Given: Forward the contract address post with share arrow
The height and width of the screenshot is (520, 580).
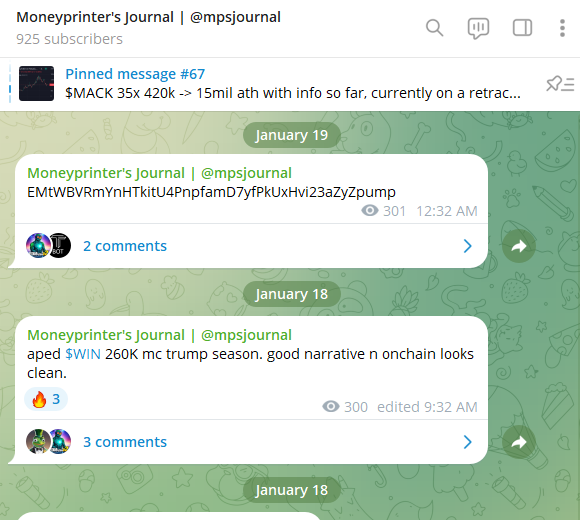Looking at the screenshot, I should coord(519,246).
